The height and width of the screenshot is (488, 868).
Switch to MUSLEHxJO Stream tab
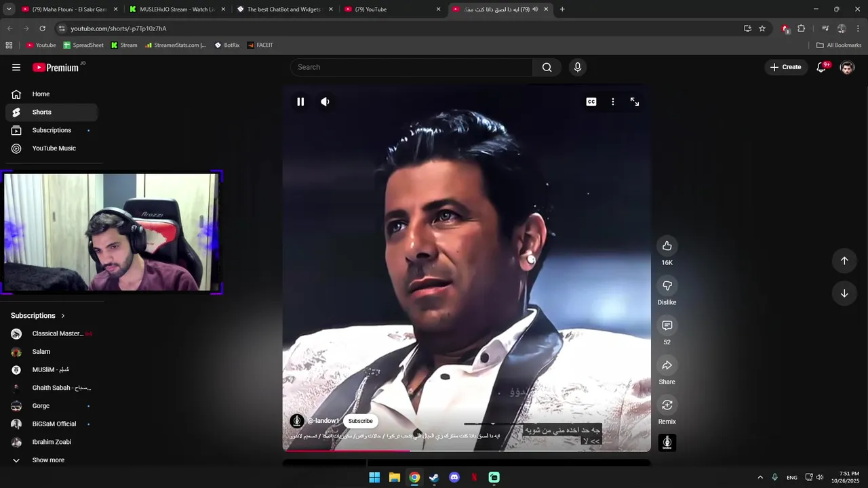176,9
